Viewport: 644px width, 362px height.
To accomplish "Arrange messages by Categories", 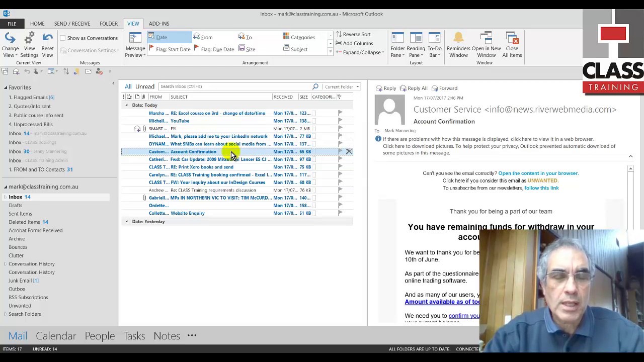I will [x=299, y=37].
